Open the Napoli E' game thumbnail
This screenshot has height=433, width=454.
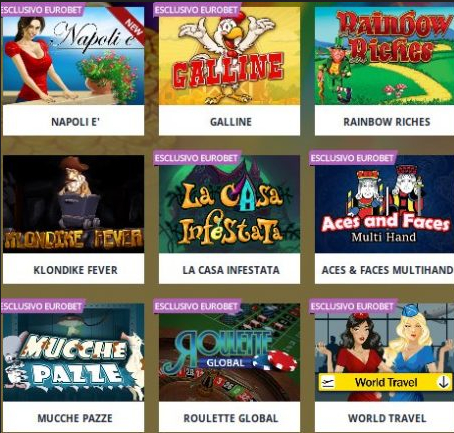(x=73, y=56)
